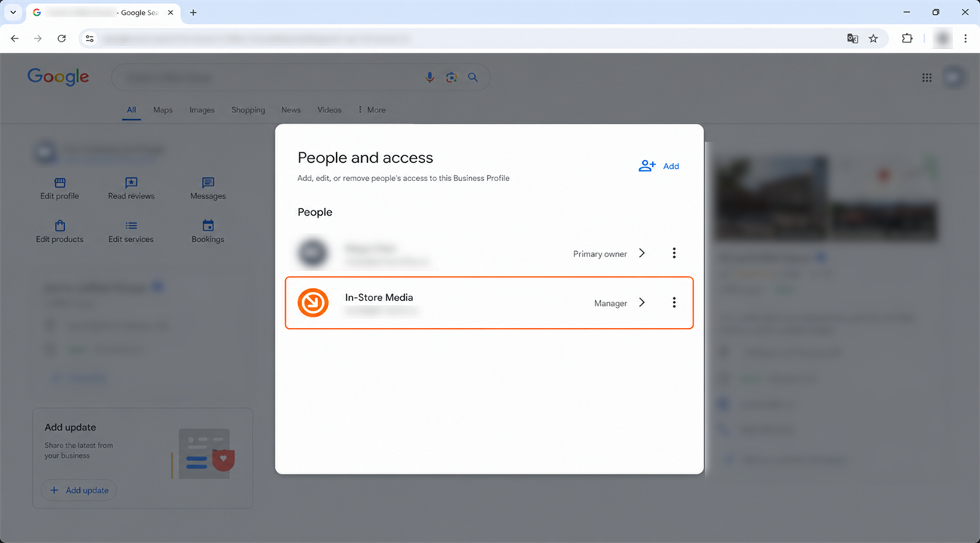
Task: Select the Google Search browser tab
Action: click(104, 13)
